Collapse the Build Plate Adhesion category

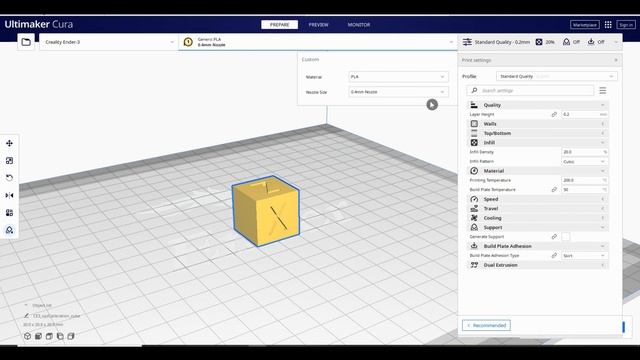click(538, 246)
